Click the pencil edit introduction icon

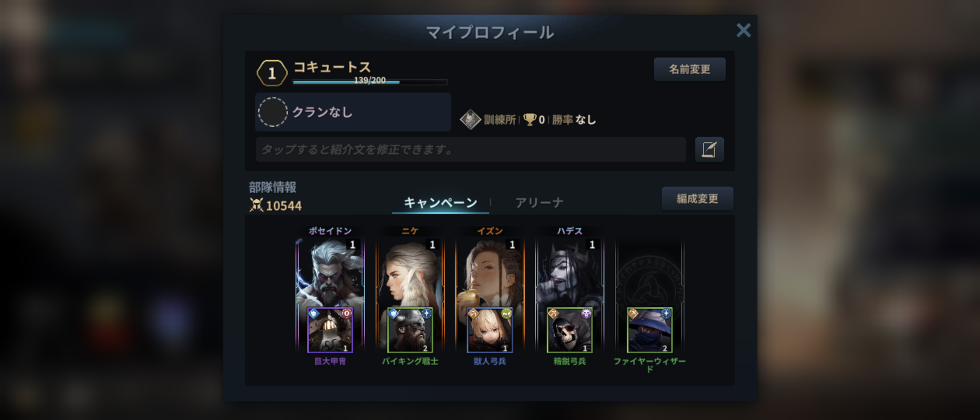(709, 149)
